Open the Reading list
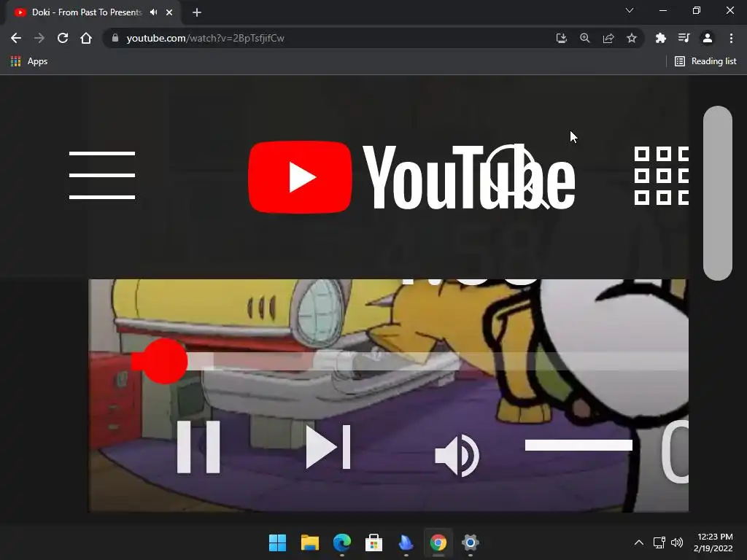 [705, 61]
